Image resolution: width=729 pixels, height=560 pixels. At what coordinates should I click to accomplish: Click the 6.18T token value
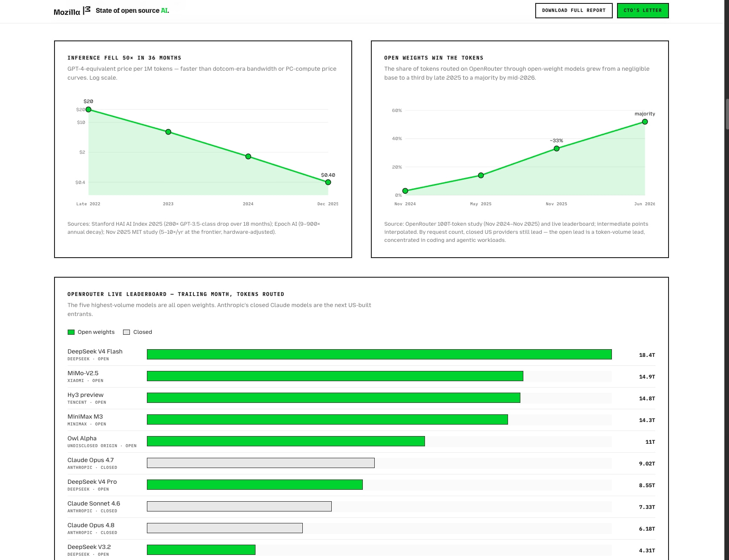click(x=647, y=529)
